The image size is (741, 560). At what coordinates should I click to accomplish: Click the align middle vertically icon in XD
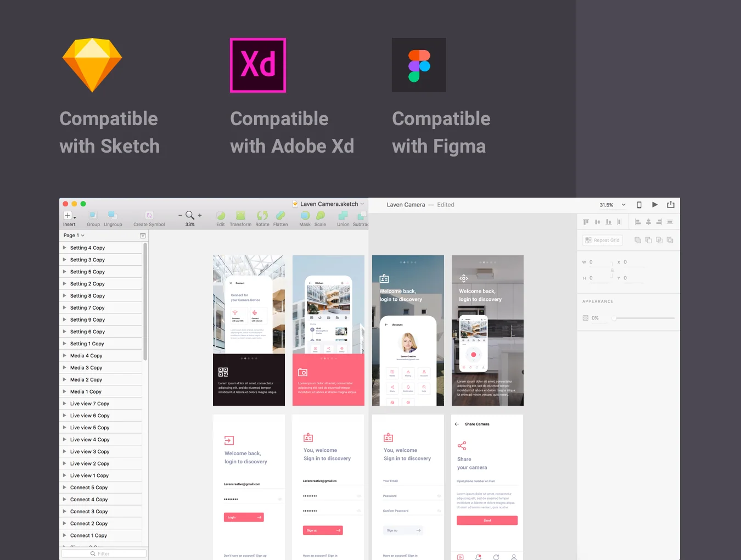coord(597,222)
